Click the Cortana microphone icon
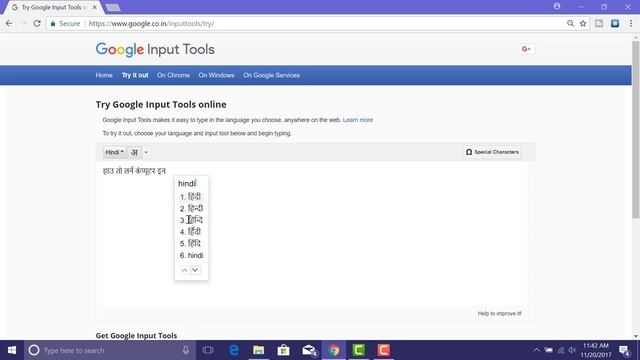 click(x=186, y=350)
